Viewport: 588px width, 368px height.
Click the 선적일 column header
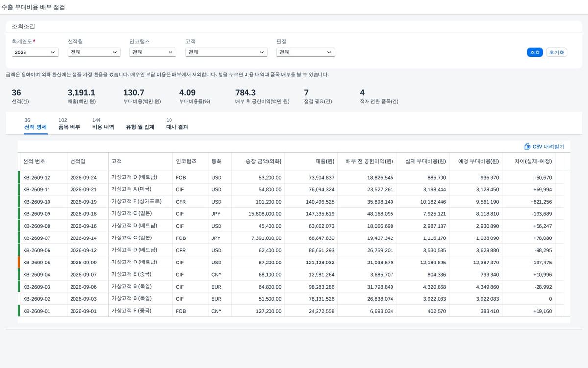point(87,161)
